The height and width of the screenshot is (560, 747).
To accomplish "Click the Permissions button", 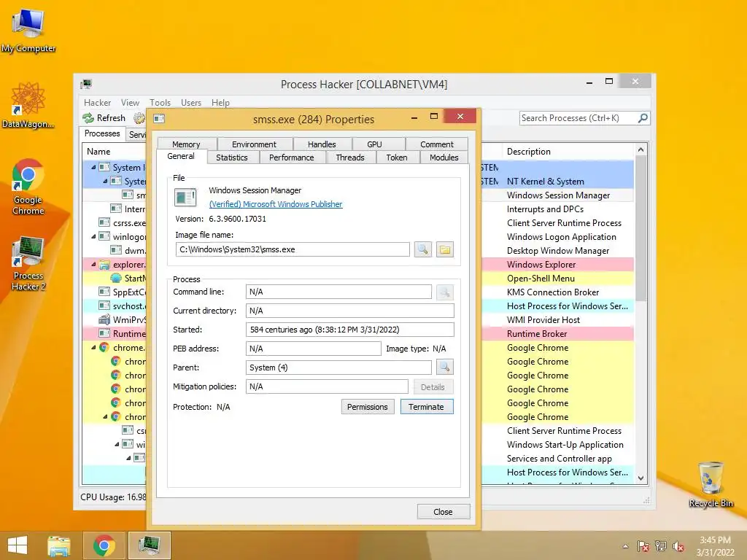I will [368, 407].
